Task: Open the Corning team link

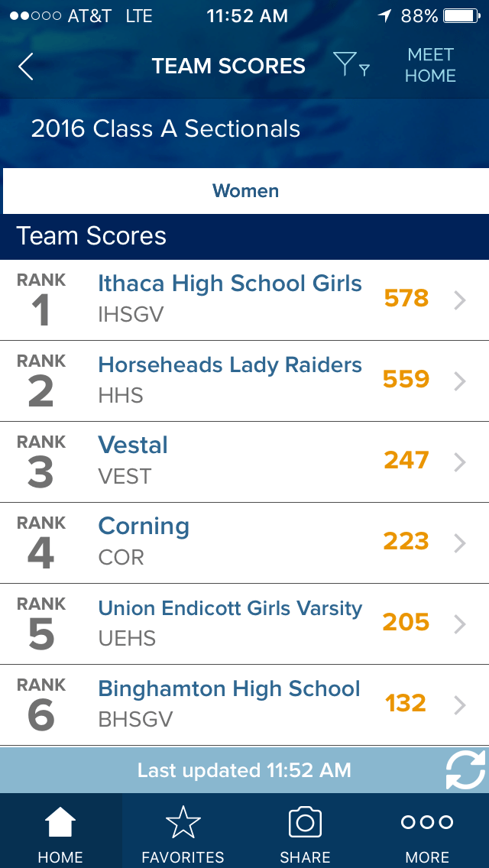Action: tap(144, 526)
